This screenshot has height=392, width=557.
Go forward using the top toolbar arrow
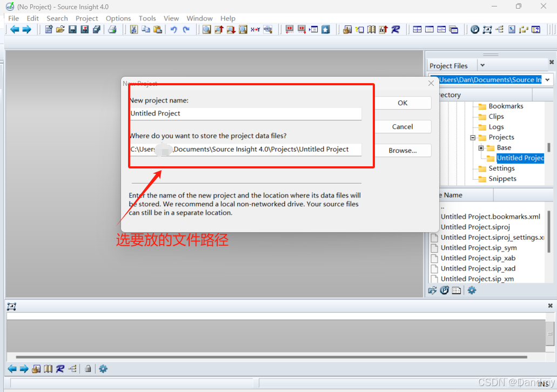26,30
